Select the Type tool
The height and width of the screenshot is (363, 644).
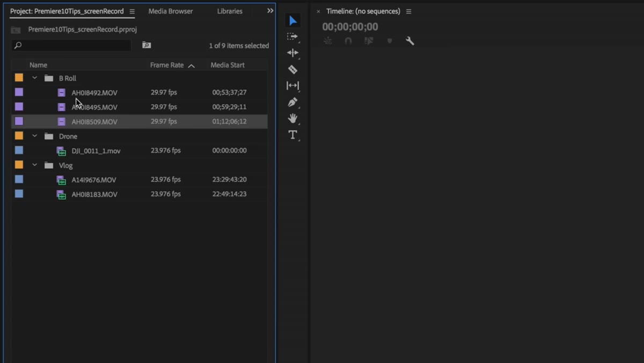[292, 135]
